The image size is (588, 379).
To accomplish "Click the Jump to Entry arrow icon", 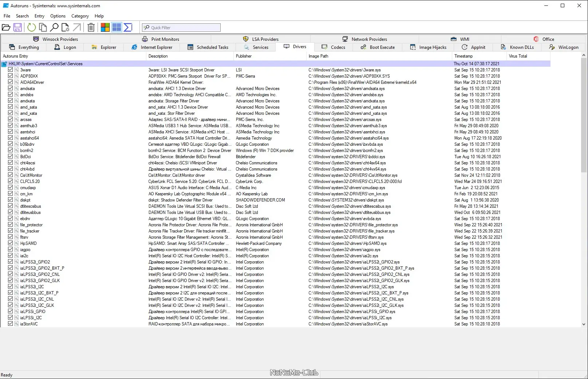I will [x=77, y=27].
